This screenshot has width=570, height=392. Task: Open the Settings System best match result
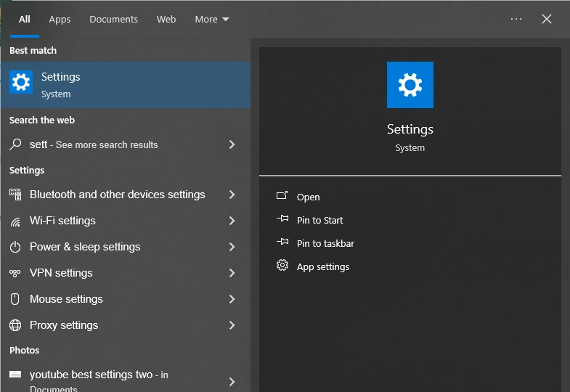[x=126, y=85]
